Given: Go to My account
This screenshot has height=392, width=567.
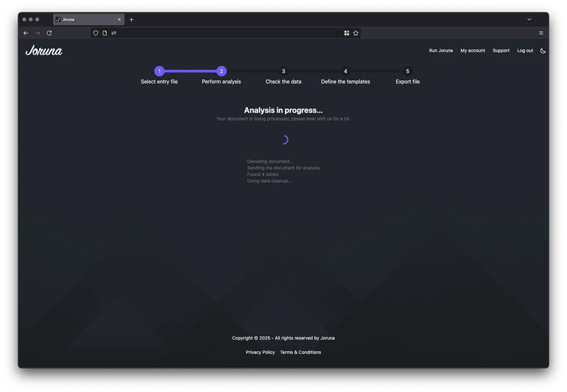Looking at the screenshot, I should tap(473, 50).
